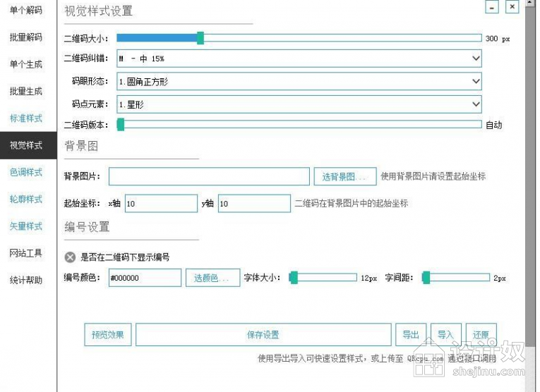Go to 轮廓样式 settings
Image resolution: width=540 pixels, height=392 pixels.
coord(26,199)
